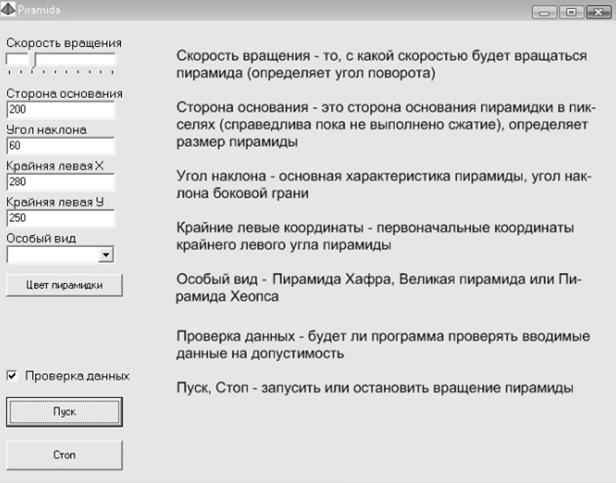The height and width of the screenshot is (483, 616).
Task: Maximize the Piramida window
Action: click(572, 12)
